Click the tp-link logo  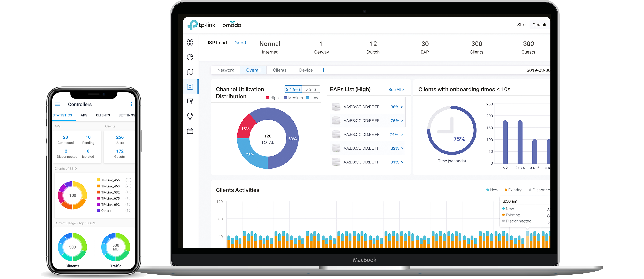(201, 25)
